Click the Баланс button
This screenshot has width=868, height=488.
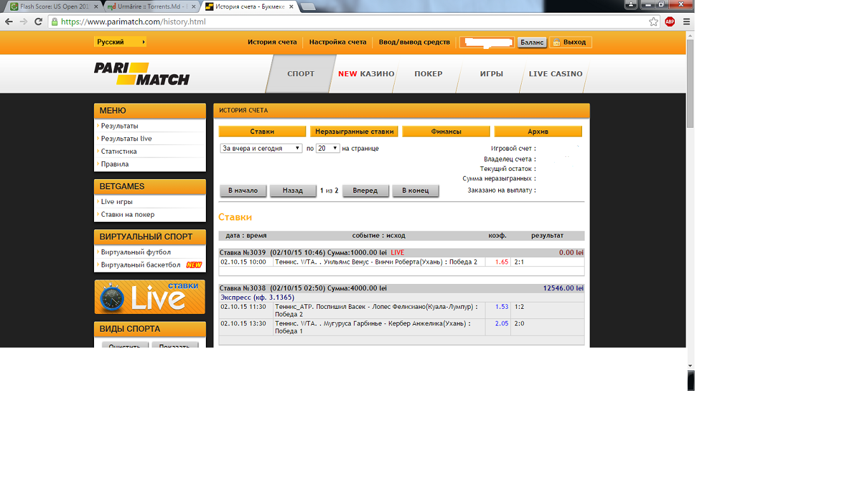pyautogui.click(x=532, y=42)
